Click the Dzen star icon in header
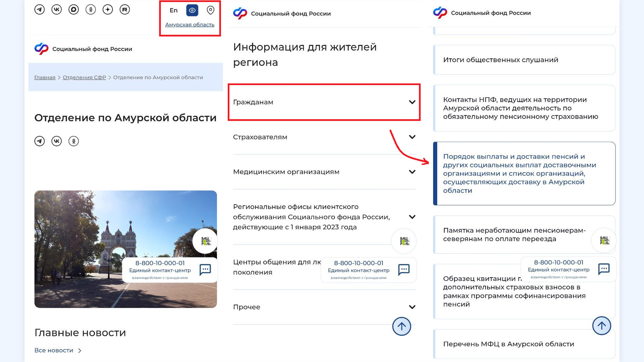This screenshot has width=644, height=362. (108, 9)
